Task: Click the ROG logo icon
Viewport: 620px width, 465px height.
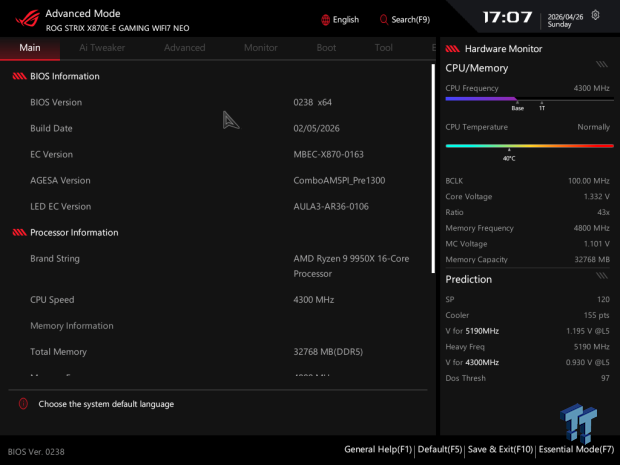Action: [x=27, y=19]
